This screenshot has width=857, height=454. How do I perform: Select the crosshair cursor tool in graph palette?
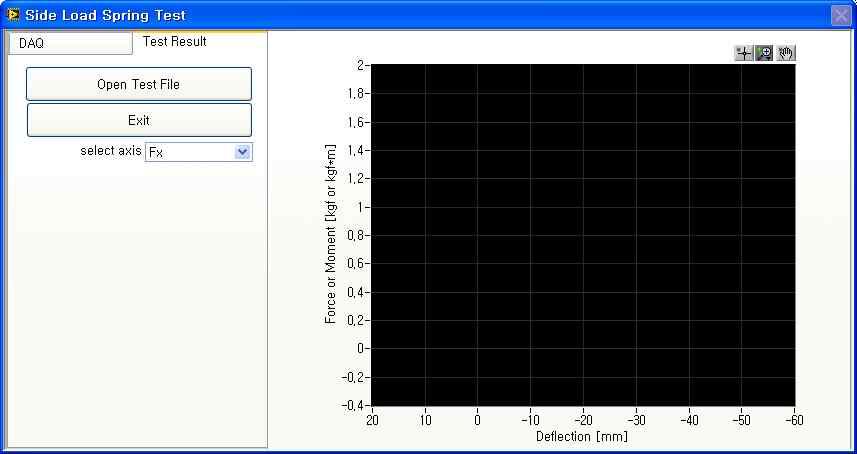tap(744, 53)
